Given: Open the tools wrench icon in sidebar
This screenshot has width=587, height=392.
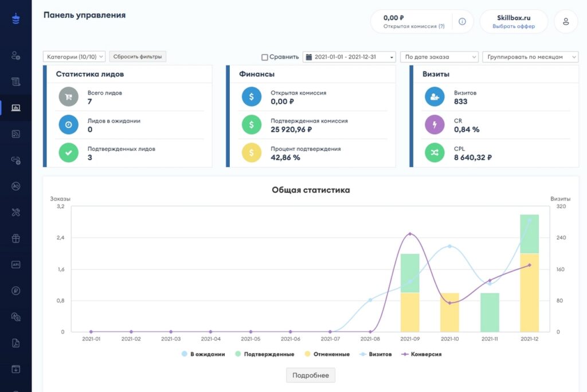Looking at the screenshot, I should click(16, 213).
